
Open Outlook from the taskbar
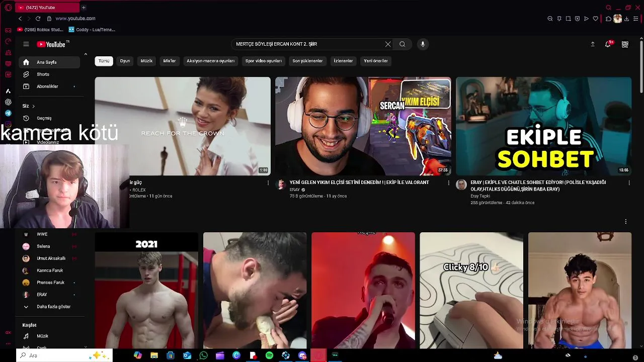187,355
